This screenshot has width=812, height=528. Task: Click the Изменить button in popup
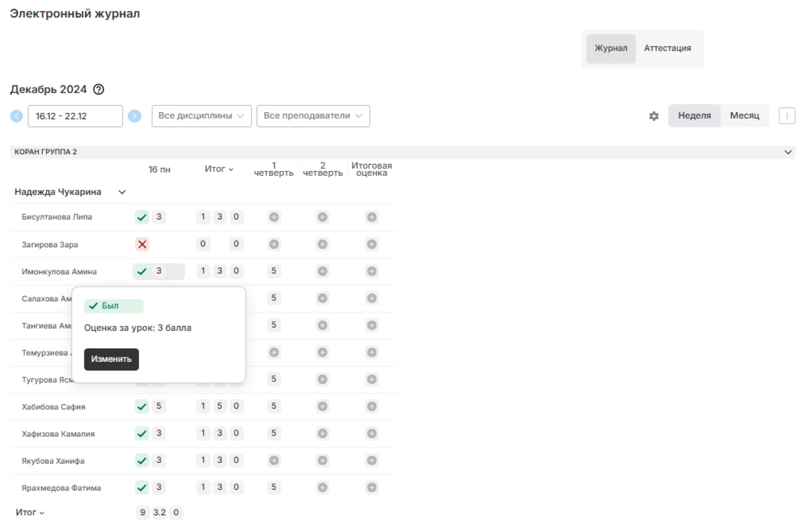[x=111, y=359]
